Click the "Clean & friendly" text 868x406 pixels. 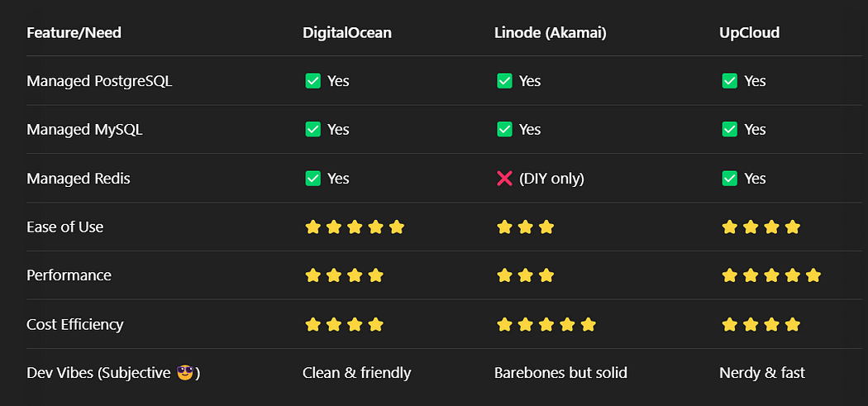coord(356,373)
